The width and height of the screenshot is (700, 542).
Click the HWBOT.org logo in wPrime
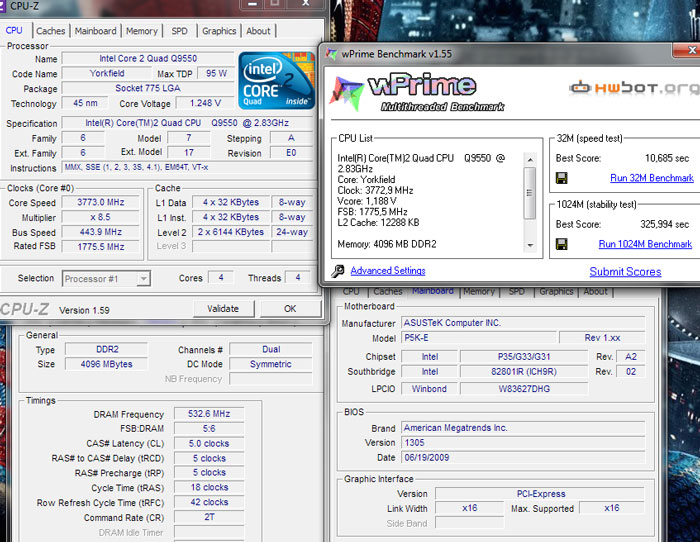634,88
